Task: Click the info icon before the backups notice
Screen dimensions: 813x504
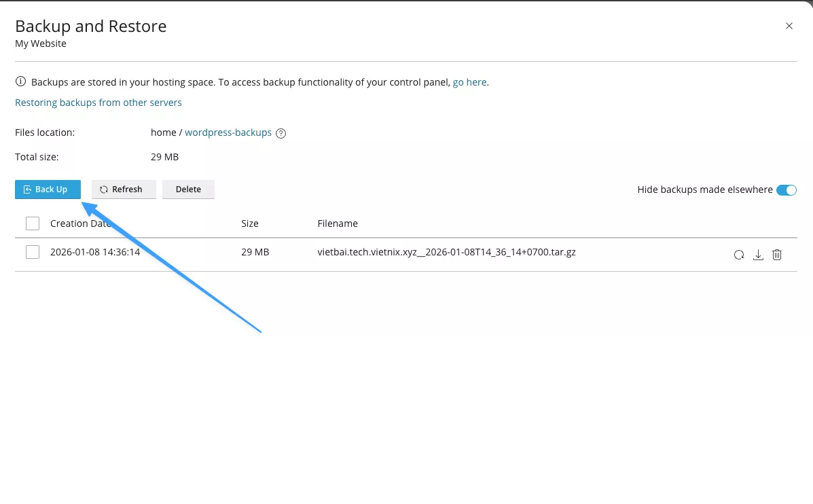Action: (x=19, y=82)
